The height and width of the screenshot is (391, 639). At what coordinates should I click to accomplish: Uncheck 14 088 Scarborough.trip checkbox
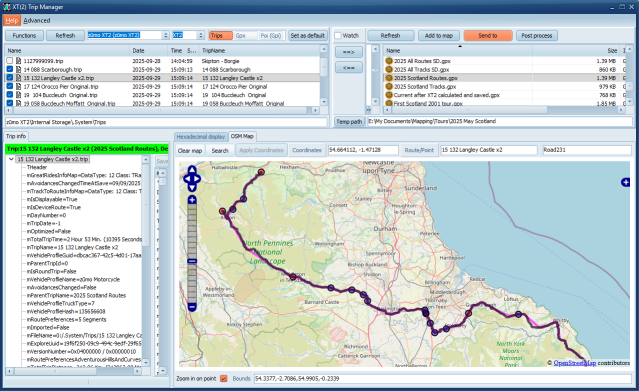point(9,69)
